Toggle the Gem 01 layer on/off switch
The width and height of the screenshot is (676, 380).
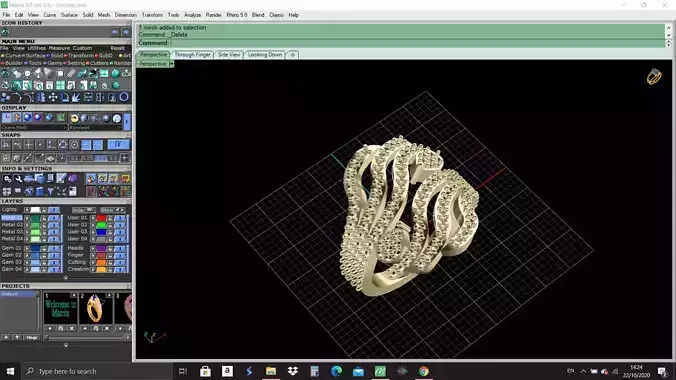point(54,248)
